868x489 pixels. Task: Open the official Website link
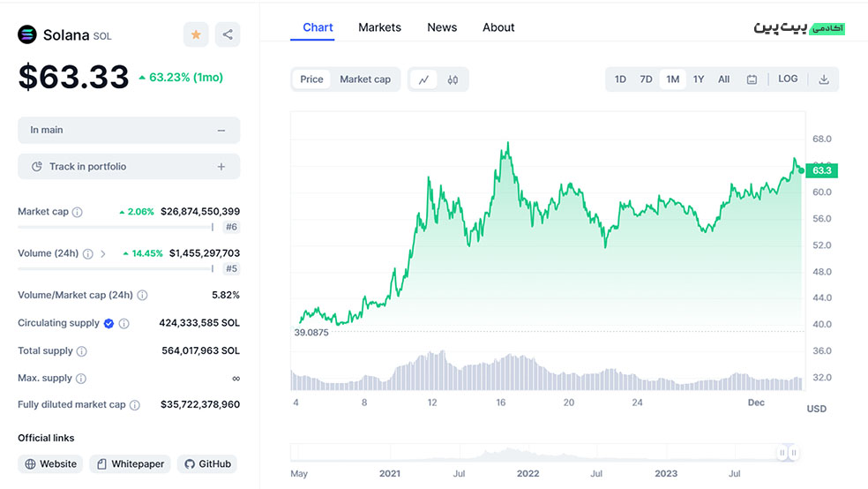50,464
